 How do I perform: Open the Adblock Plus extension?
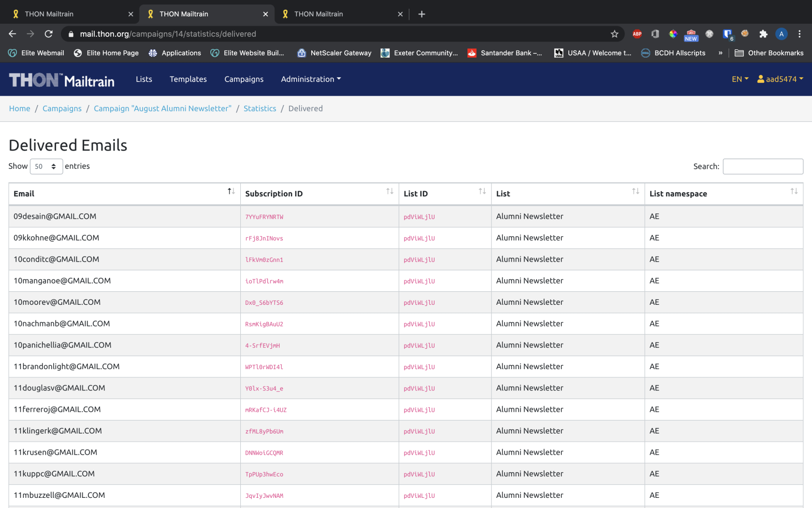[x=637, y=34]
